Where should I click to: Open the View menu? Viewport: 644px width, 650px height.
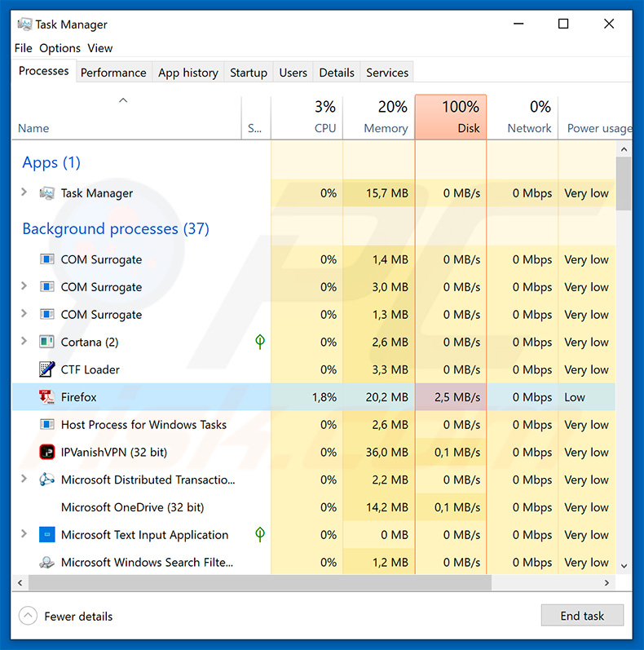100,48
